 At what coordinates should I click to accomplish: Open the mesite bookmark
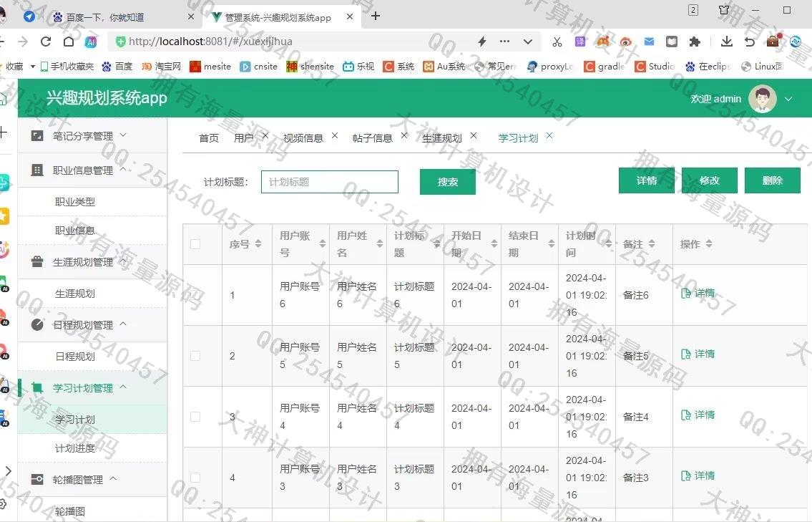pos(210,67)
